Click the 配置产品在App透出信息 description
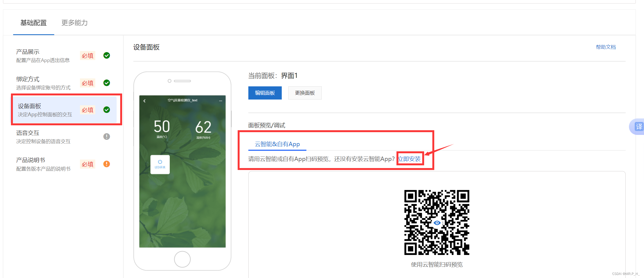Image resolution: width=644 pixels, height=278 pixels. [43, 60]
